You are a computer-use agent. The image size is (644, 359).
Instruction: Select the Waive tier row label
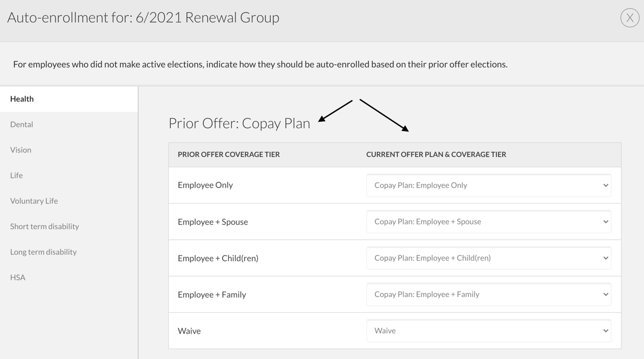(189, 331)
